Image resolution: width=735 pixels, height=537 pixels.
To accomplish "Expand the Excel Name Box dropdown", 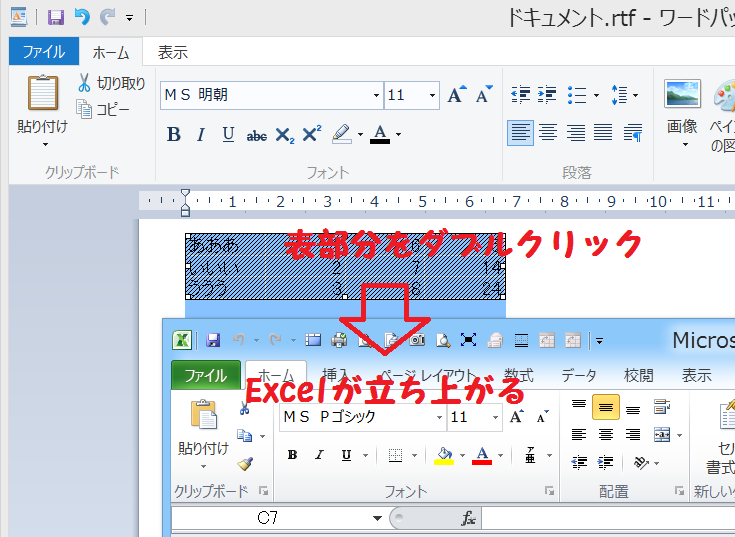I will [x=377, y=518].
